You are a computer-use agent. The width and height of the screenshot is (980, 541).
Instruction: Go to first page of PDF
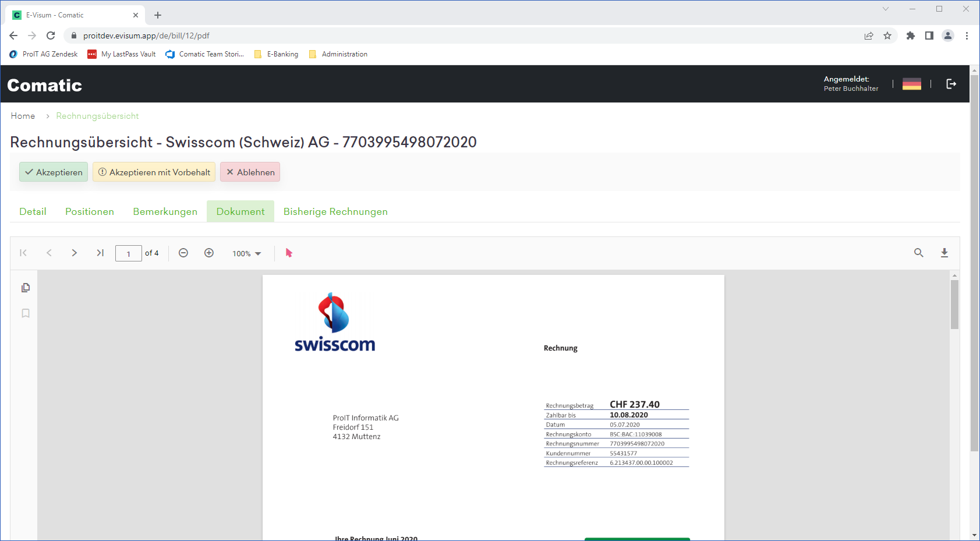23,253
